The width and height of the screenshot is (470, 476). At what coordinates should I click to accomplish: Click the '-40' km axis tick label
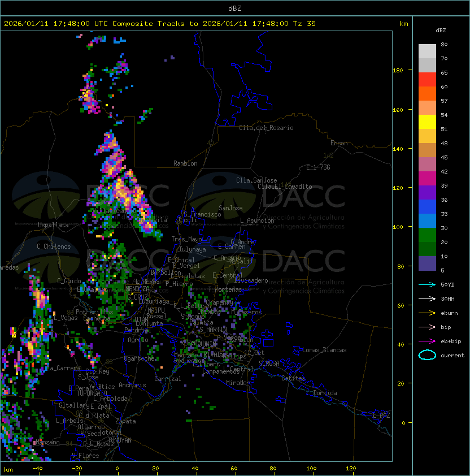coord(37,469)
